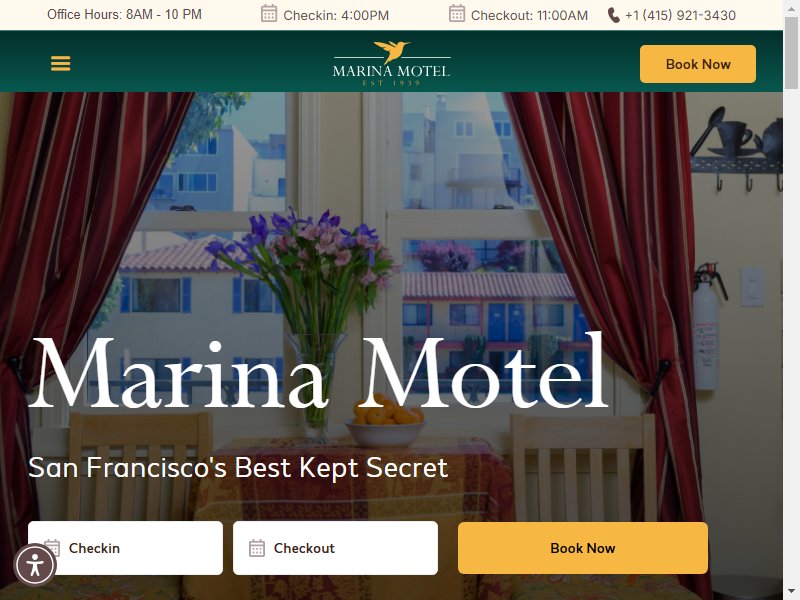Click San Francisco's Best Kept Secret tagline

238,467
